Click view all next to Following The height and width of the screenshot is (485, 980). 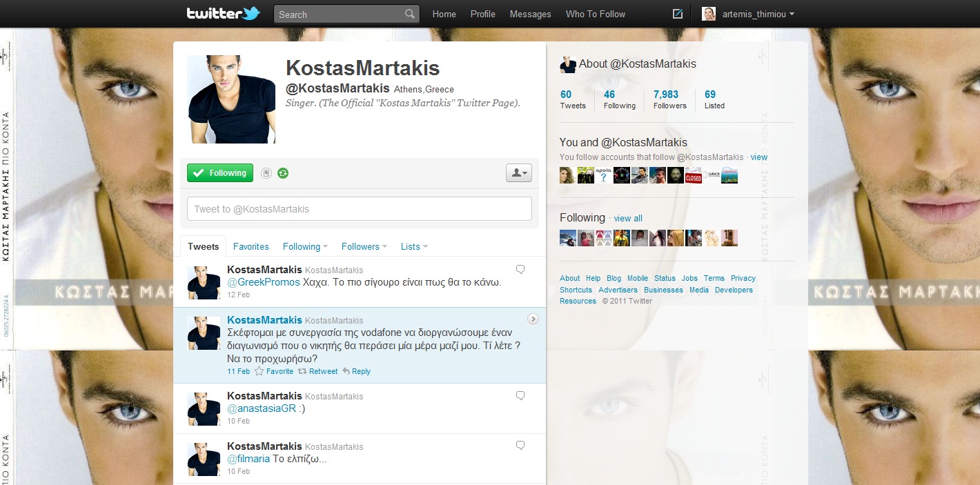[x=628, y=219]
